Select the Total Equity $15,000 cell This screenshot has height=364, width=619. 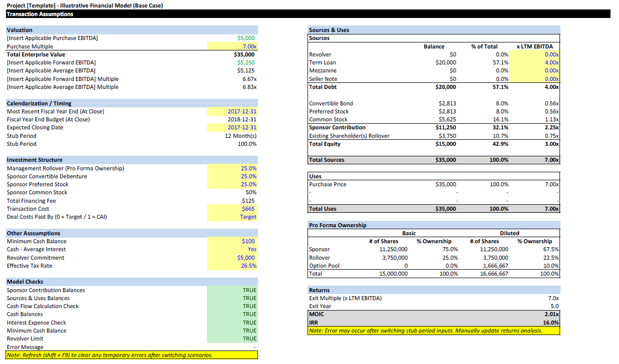click(445, 144)
